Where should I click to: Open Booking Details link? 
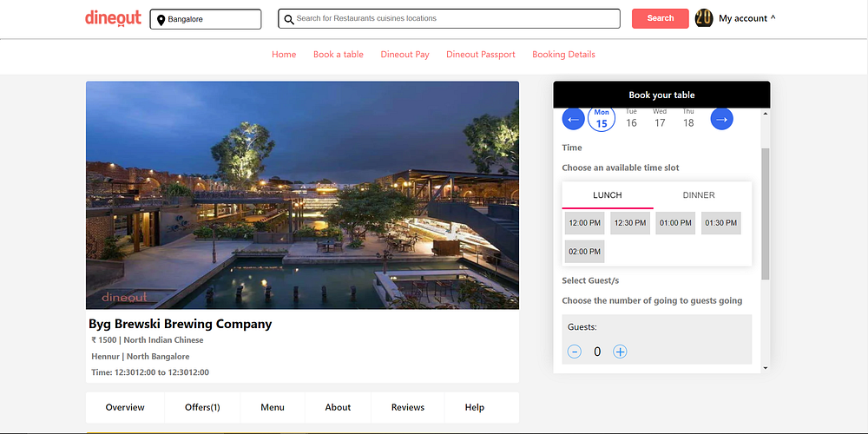pyautogui.click(x=563, y=54)
